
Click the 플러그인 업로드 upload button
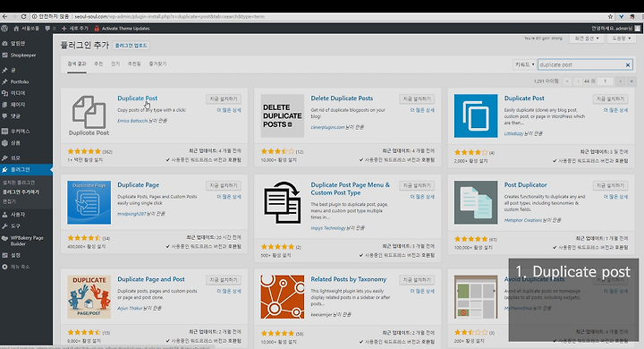[131, 46]
